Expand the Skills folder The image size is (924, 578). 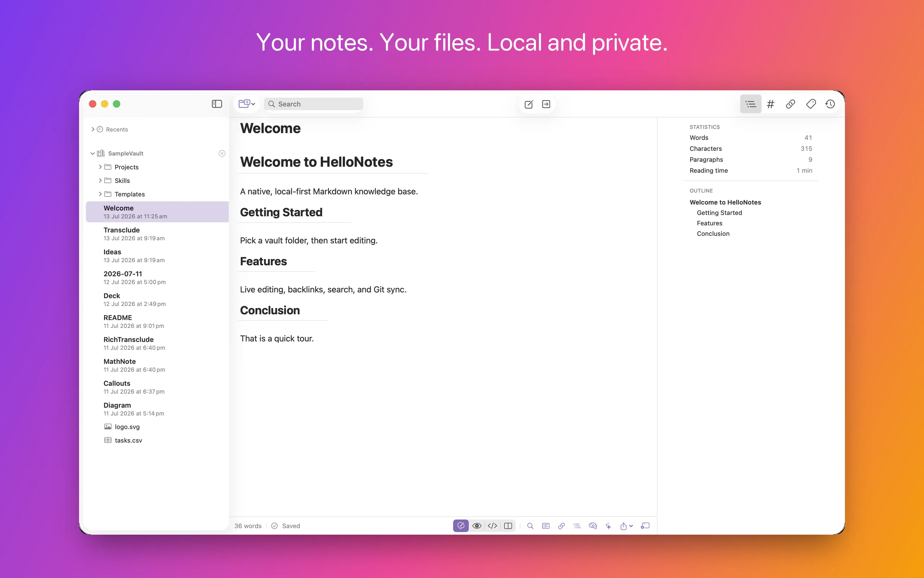pos(100,180)
